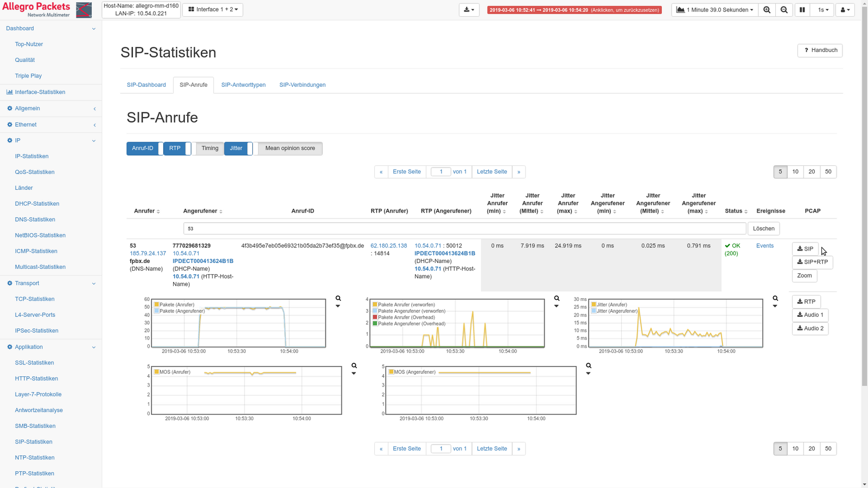Click magnifier icon on MOS (Anrufer) chart
Image resolution: width=868 pixels, height=488 pixels.
(x=354, y=365)
